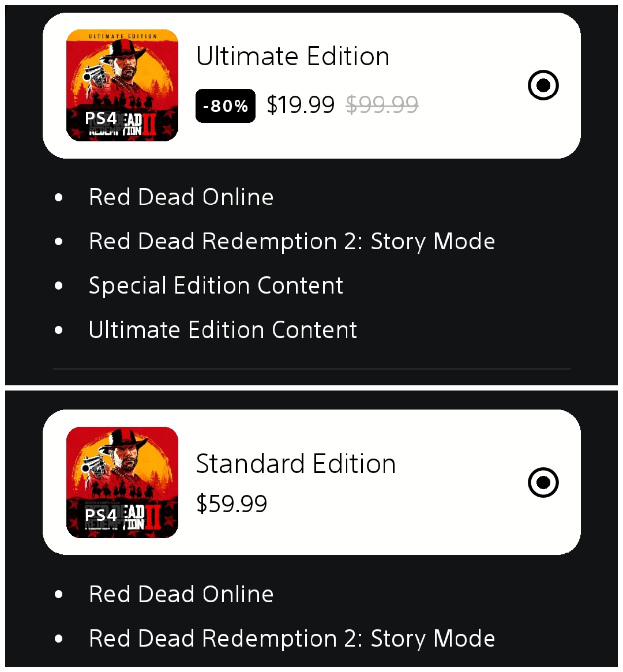Image resolution: width=623 pixels, height=672 pixels.
Task: Click the $19.99 sale price
Action: 301,104
